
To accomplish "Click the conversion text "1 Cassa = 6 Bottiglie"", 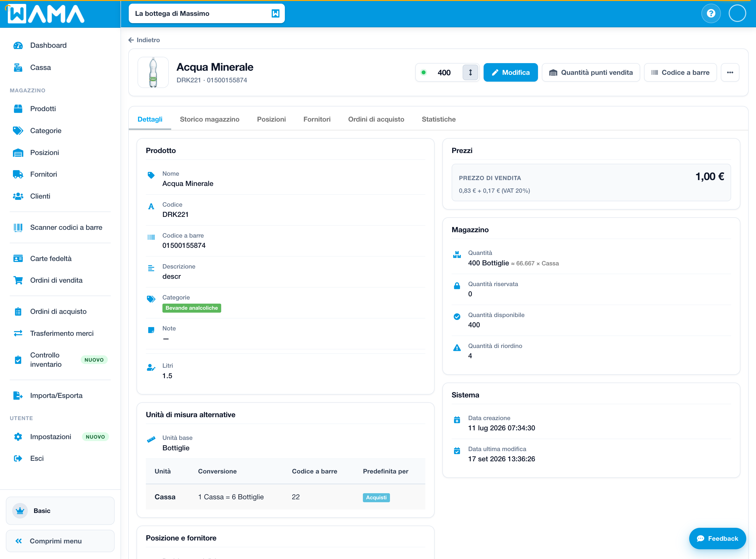I will (x=231, y=497).
